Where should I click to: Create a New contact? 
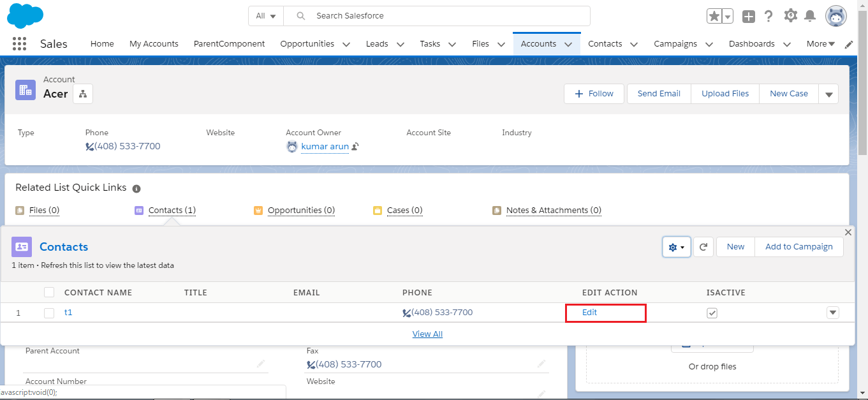point(735,247)
